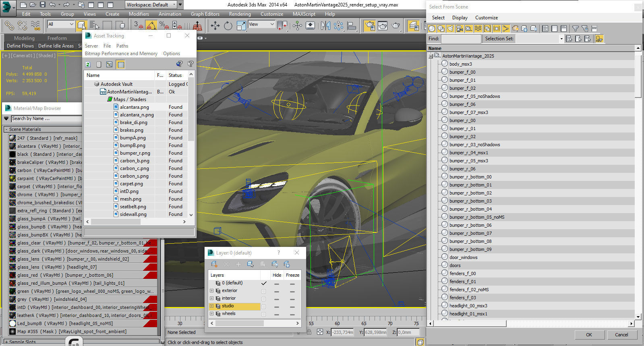
Task: Click the Mirror tool icon
Action: point(325,26)
